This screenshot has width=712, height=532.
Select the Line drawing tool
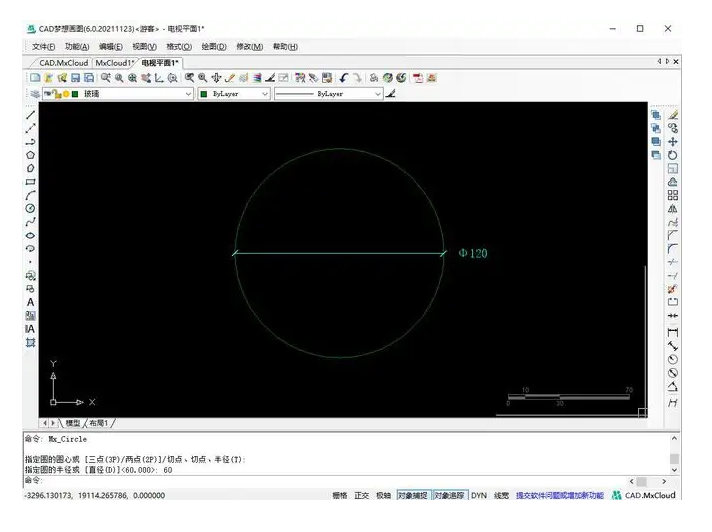click(x=30, y=115)
